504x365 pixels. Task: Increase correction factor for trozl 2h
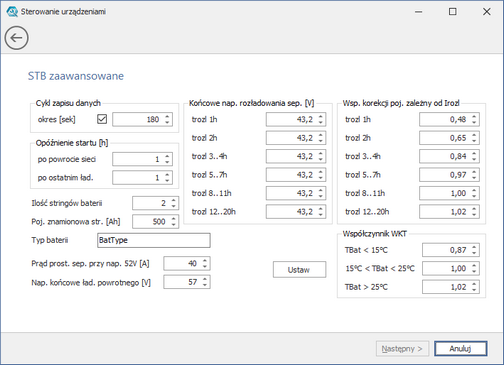[x=474, y=135]
